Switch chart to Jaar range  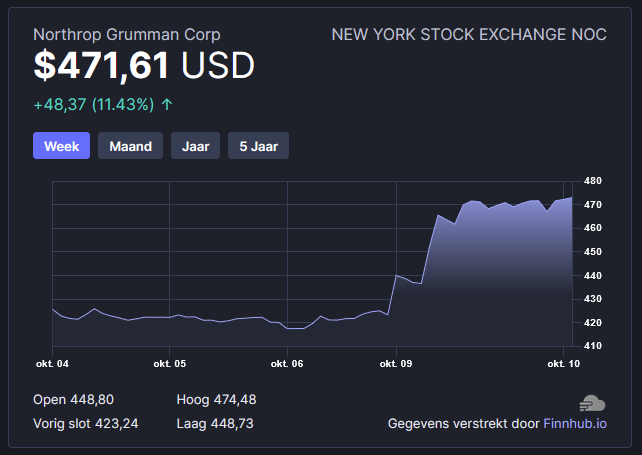coord(195,145)
